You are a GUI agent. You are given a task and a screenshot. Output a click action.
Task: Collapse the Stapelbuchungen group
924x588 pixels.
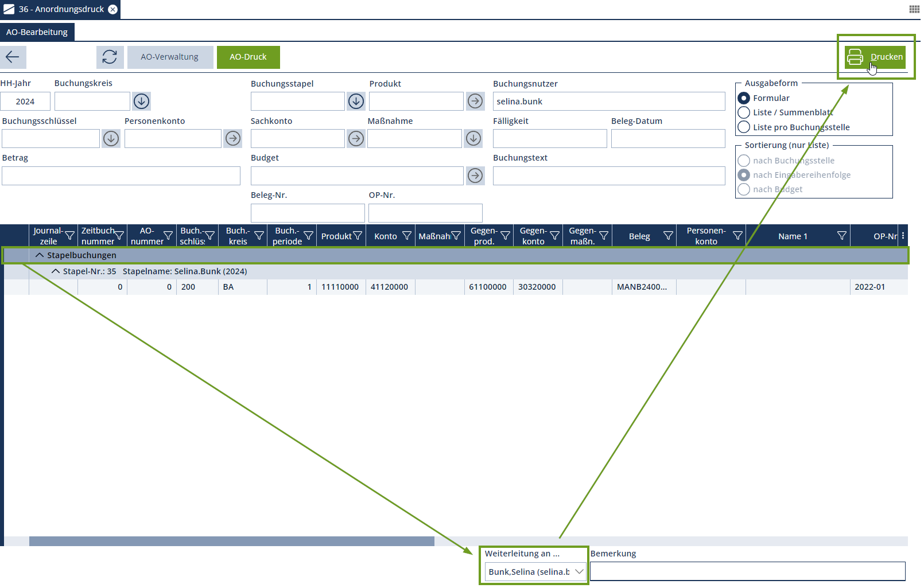pos(40,255)
